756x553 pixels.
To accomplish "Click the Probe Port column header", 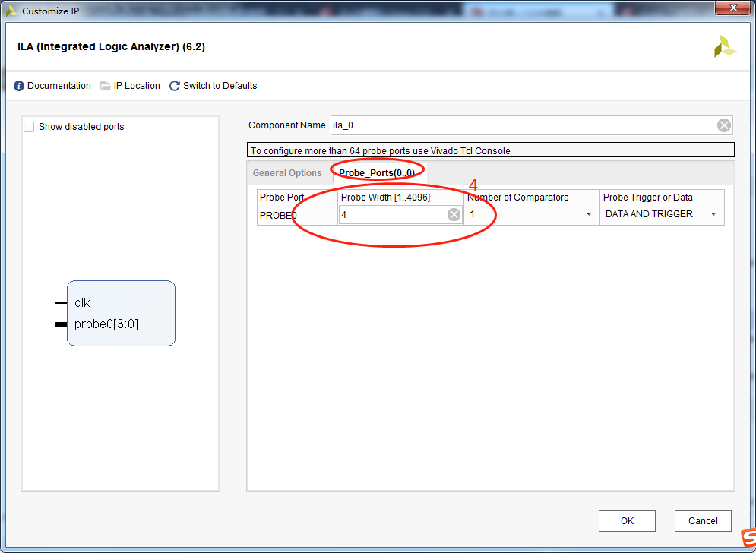I will (x=297, y=197).
